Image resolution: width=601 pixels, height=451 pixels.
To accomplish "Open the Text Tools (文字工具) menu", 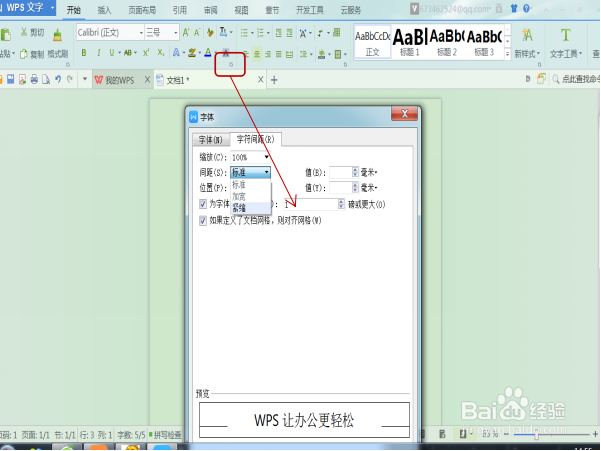I will [566, 43].
